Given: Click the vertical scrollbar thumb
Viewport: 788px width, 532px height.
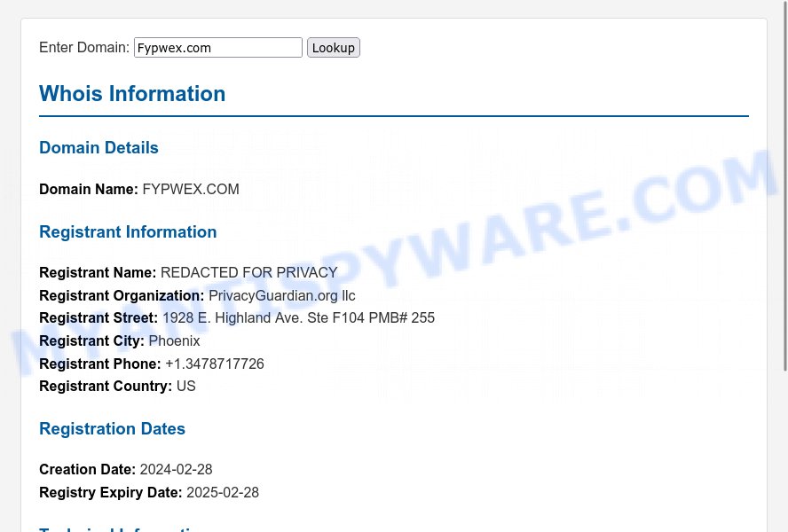Looking at the screenshot, I should (785, 186).
